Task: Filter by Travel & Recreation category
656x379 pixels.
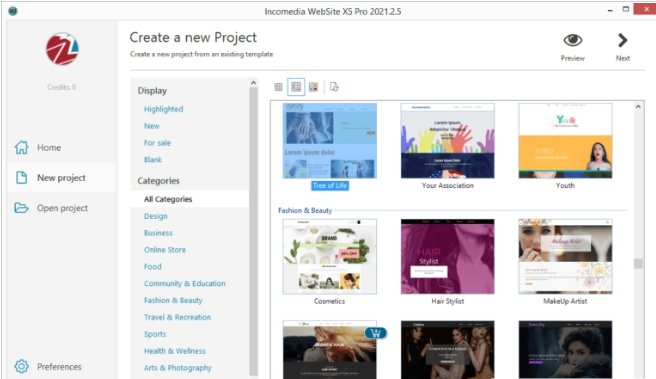Action: pos(177,317)
